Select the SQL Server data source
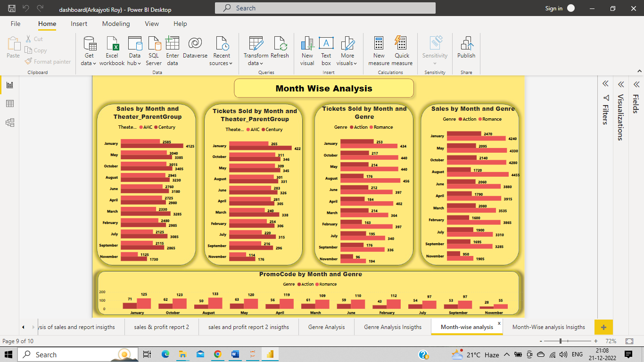Screen dimensions: 644x362 pyautogui.click(x=153, y=49)
